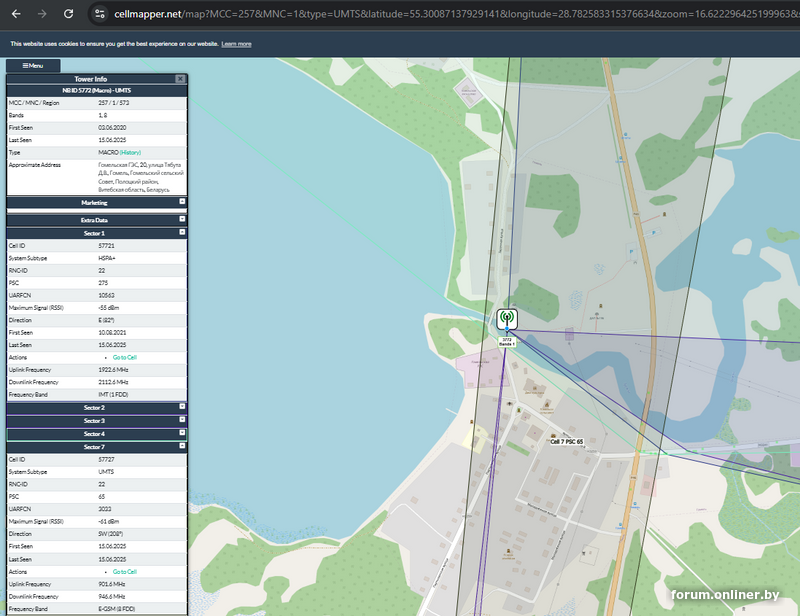Click the site info icon in address bar
The image size is (800, 616).
pyautogui.click(x=99, y=14)
